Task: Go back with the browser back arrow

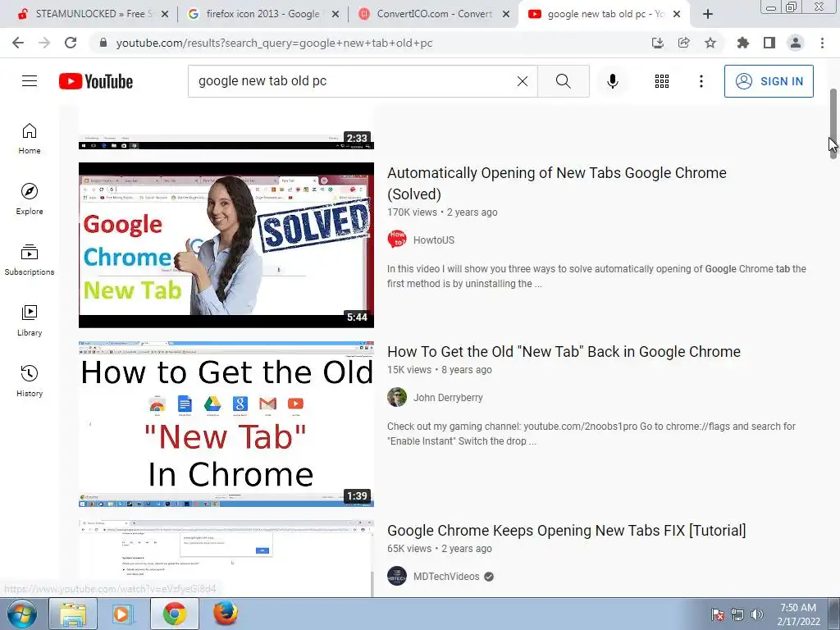Action: pos(18,43)
